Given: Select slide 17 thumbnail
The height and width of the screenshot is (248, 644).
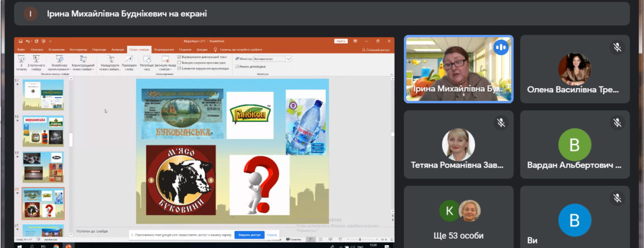Looking at the screenshot, I should [43, 95].
